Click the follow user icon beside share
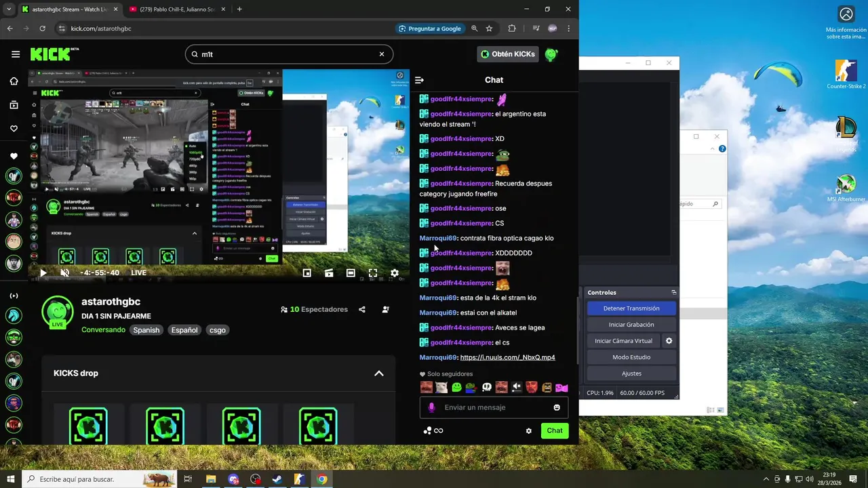This screenshot has width=868, height=488. [x=386, y=310]
